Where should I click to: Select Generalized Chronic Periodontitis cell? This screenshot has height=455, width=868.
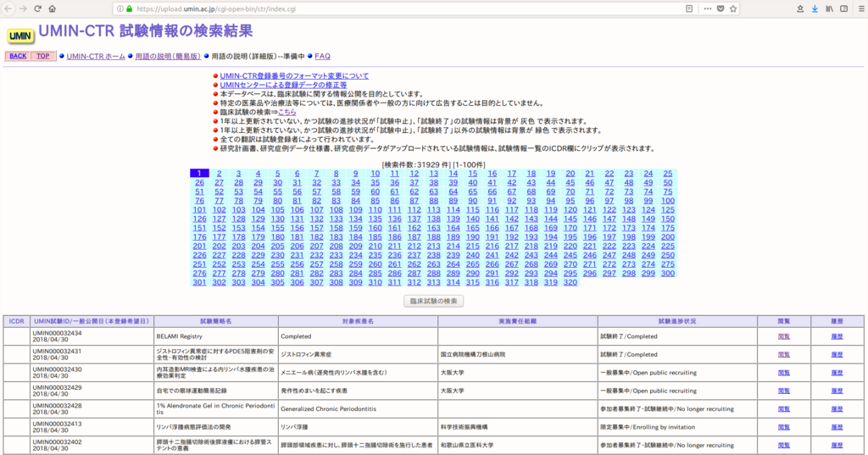click(358, 409)
